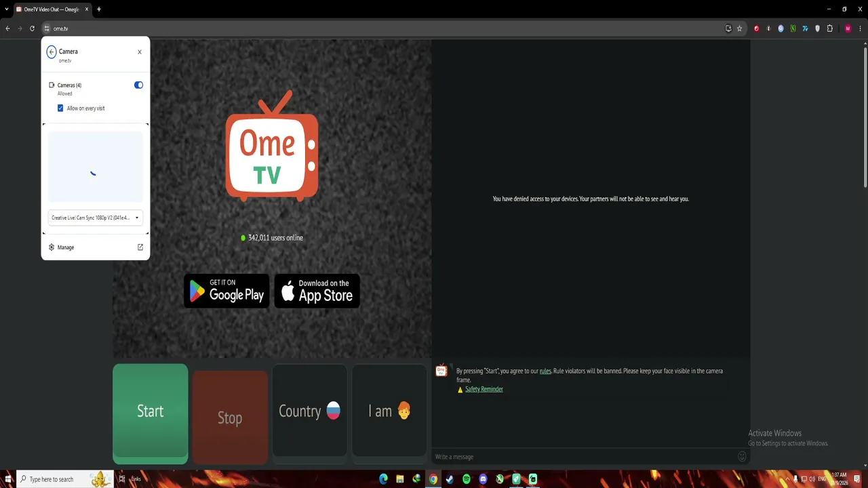
Task: Open the Windows Start menu
Action: (8, 479)
